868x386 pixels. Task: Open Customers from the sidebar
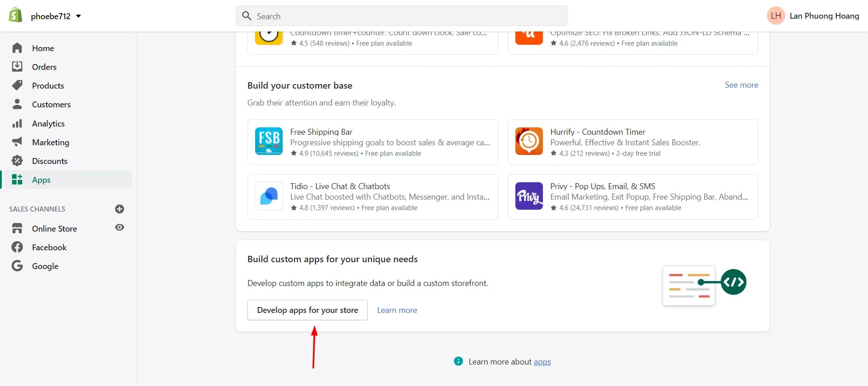(51, 104)
